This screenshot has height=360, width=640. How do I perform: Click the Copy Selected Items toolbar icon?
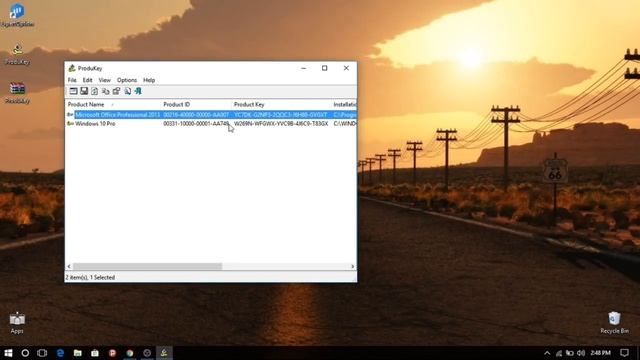click(106, 91)
